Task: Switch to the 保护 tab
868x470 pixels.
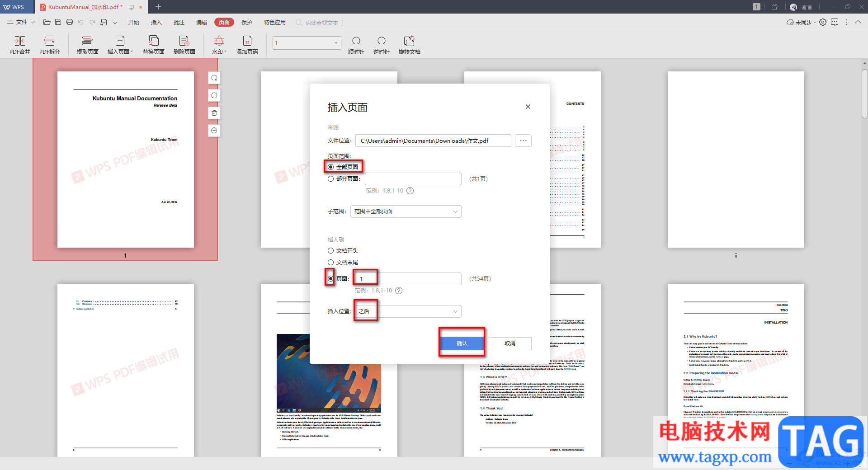Action: pos(247,23)
